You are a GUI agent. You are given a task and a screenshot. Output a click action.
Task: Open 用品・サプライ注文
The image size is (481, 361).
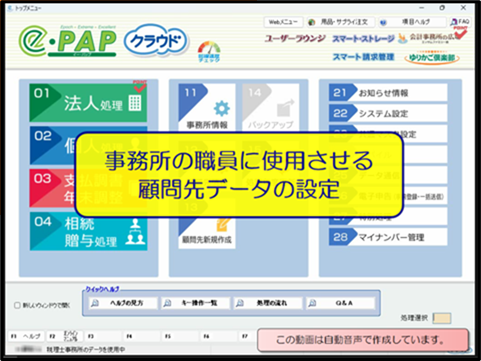[x=341, y=22]
